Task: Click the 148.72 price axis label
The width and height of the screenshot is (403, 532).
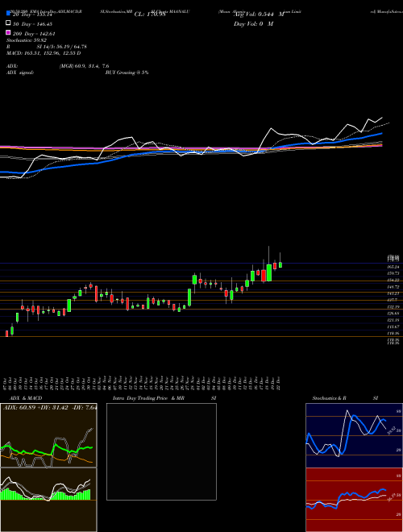Action: (x=394, y=287)
